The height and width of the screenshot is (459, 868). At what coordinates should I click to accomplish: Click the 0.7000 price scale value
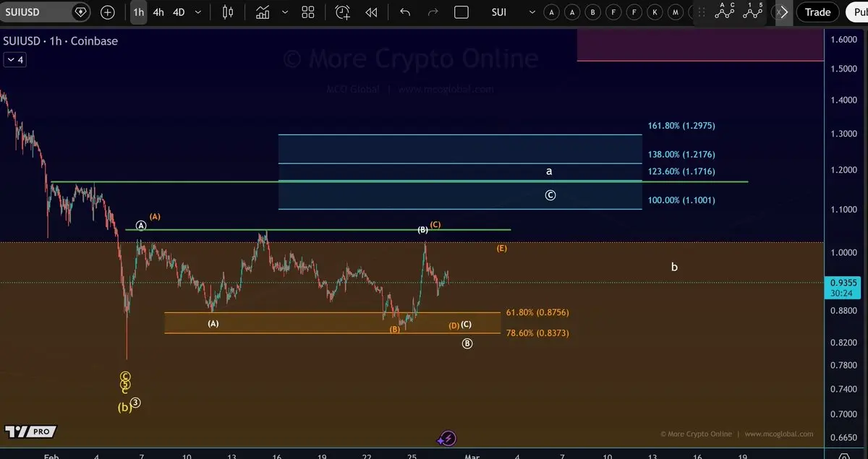[843, 414]
